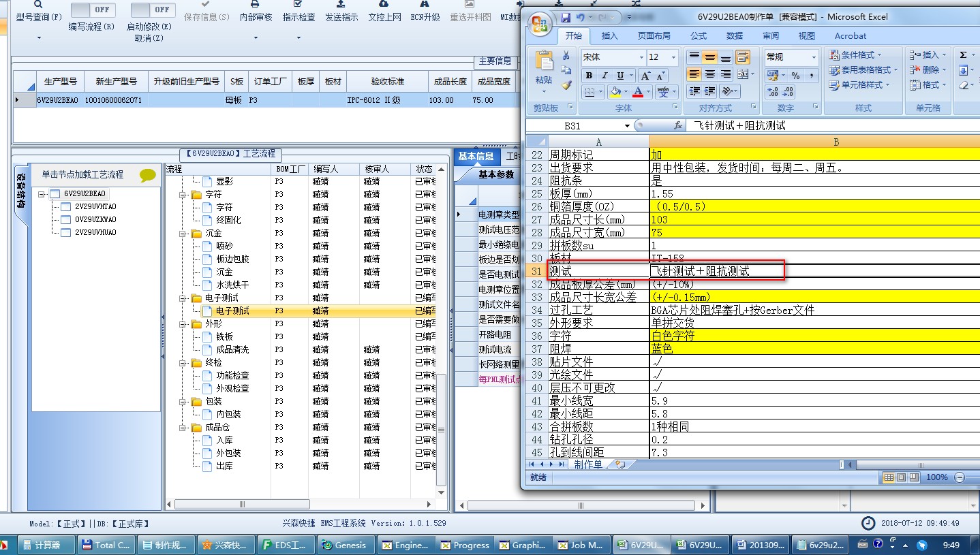Toggle the 启动修改 OFF switch
Viewport: 980px width, 555px height.
[153, 10]
